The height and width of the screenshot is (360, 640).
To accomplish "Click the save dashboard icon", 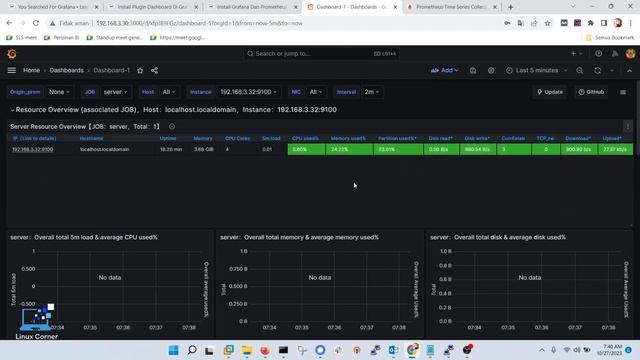I will [473, 70].
